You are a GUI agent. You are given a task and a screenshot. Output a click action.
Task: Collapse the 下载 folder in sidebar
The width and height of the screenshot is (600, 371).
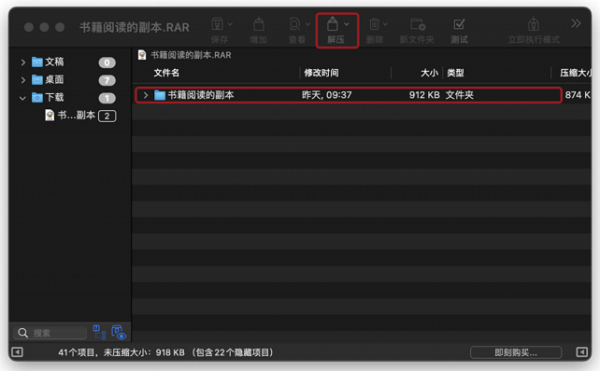(23, 98)
